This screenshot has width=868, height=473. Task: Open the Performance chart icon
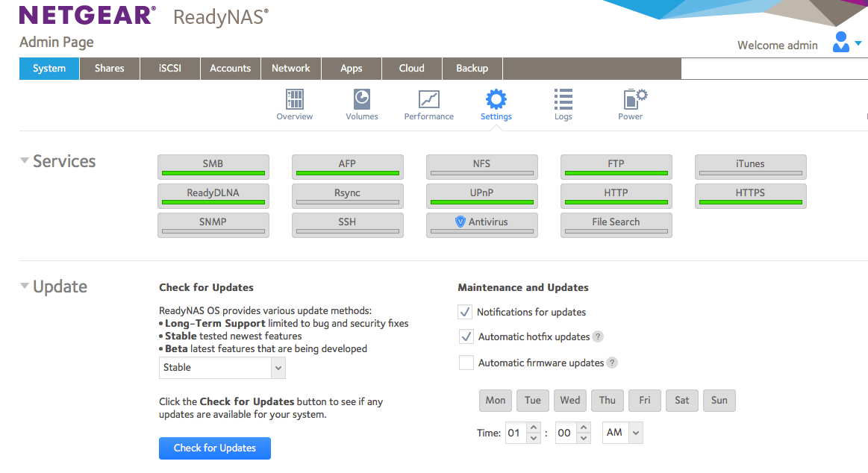click(429, 99)
